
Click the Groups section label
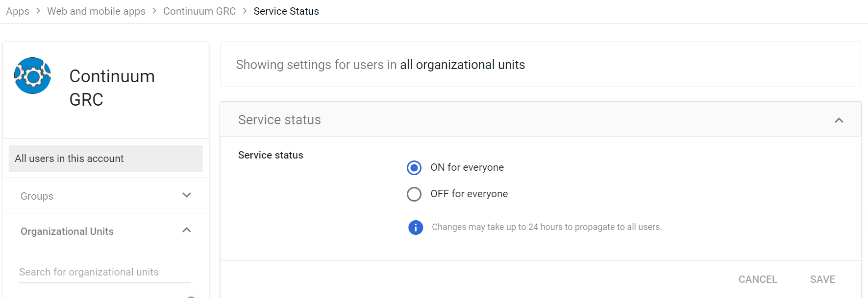coord(37,196)
